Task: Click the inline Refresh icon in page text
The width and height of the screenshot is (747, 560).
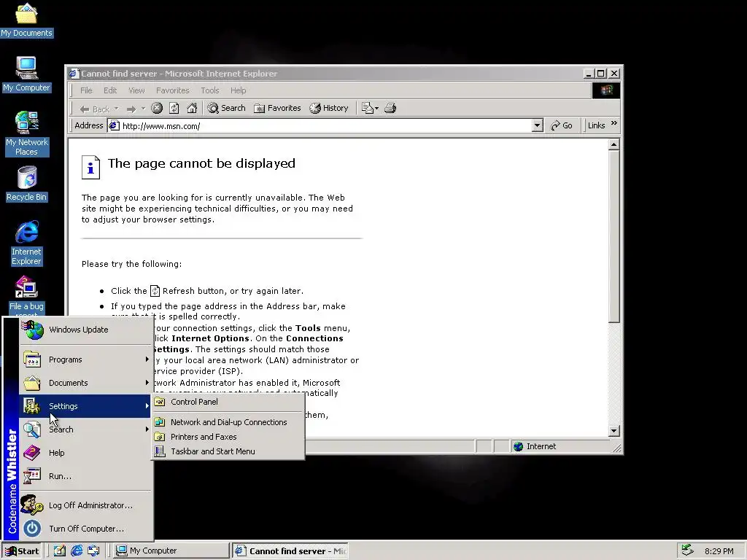Action: coord(155,290)
